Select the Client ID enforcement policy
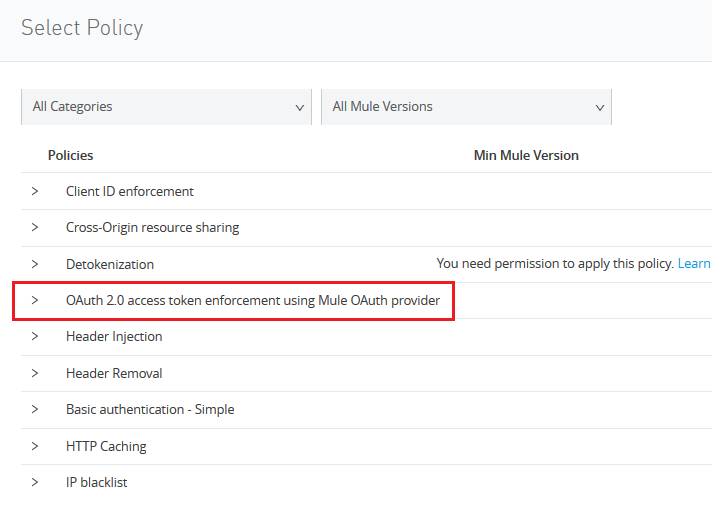 pyautogui.click(x=130, y=191)
